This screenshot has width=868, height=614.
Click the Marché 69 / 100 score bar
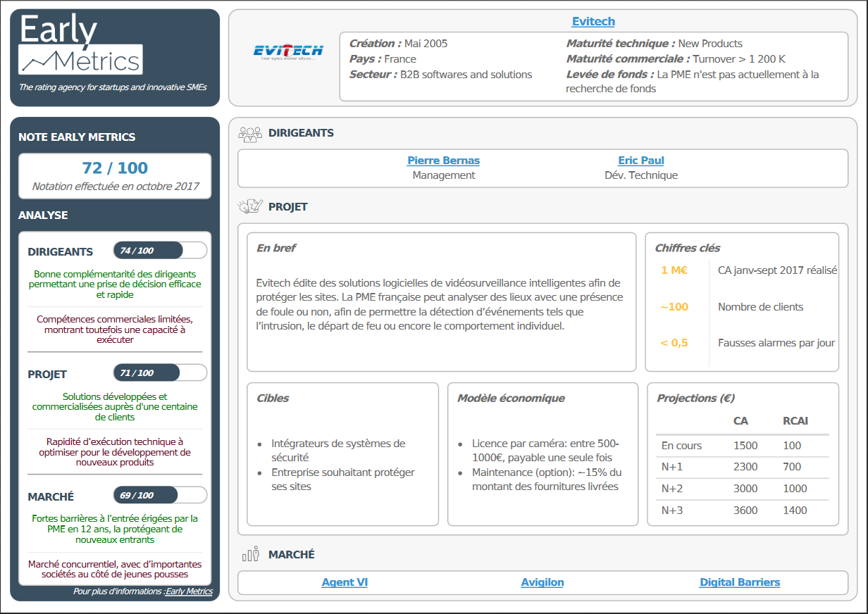pyautogui.click(x=160, y=496)
